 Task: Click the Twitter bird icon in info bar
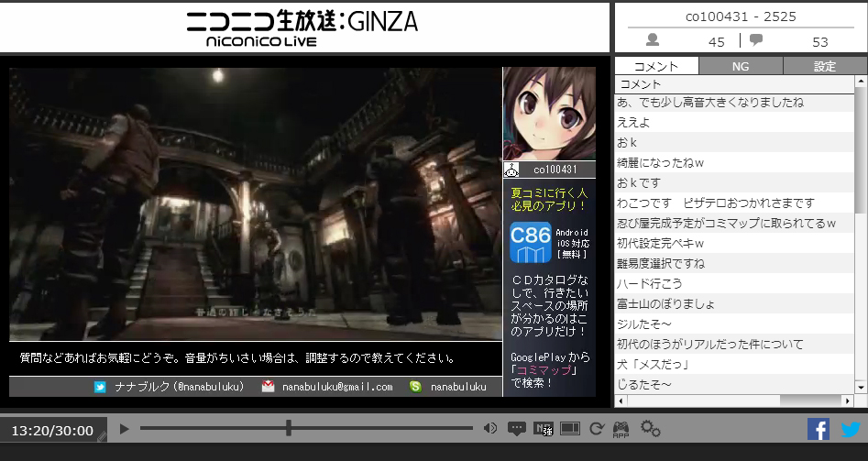[100, 387]
